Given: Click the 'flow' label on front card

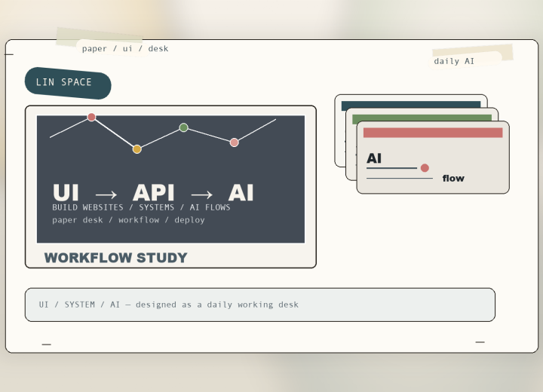Looking at the screenshot, I should 453,179.
